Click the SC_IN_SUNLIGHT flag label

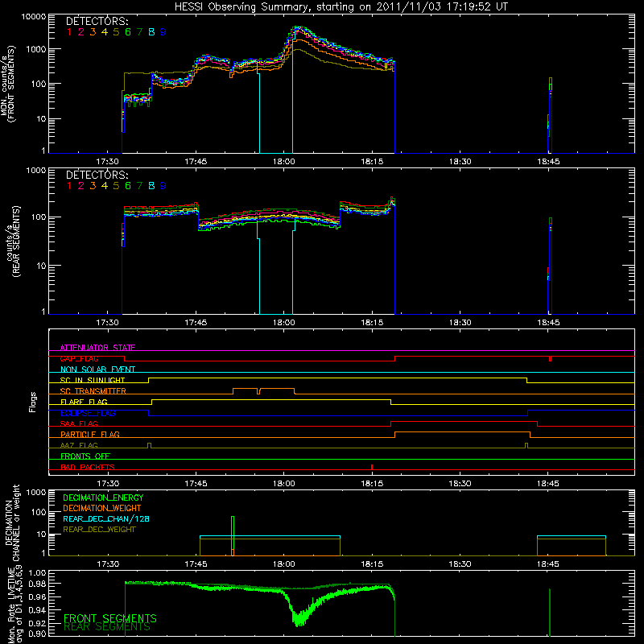[93, 380]
